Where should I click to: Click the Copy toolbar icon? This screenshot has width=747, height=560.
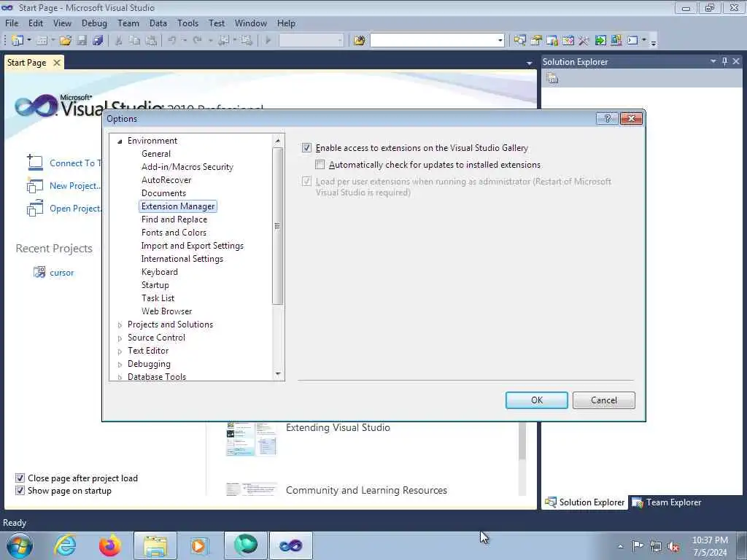[x=135, y=41]
